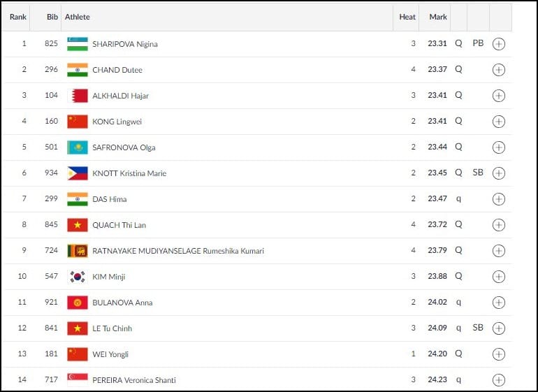The height and width of the screenshot is (392, 538).
Task: Open plus icon for LE Tu Chinh
Action: click(499, 328)
